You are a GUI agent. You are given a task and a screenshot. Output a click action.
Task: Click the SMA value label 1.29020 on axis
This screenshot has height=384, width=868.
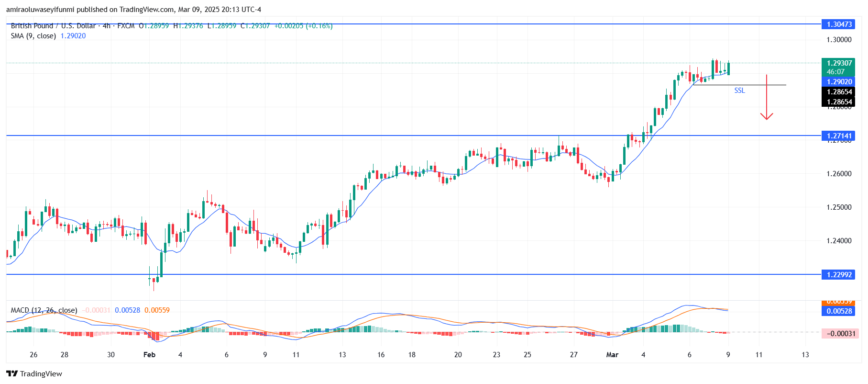(839, 82)
